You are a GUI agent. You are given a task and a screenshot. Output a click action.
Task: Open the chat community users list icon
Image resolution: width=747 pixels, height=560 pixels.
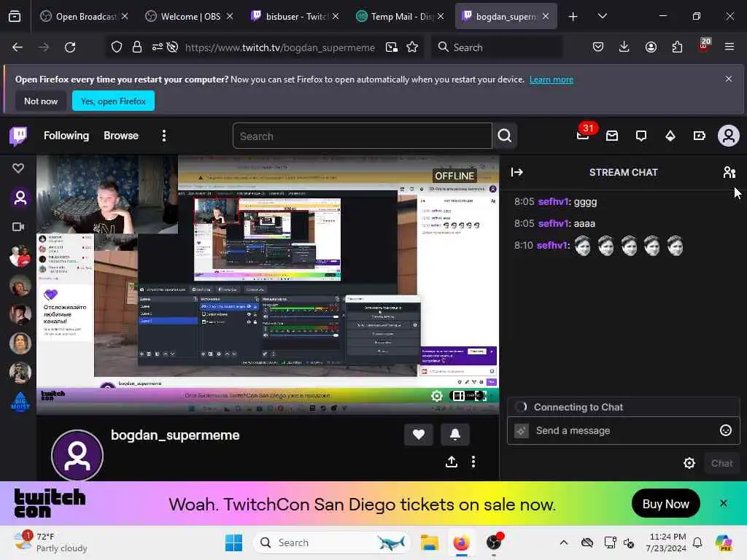point(729,172)
